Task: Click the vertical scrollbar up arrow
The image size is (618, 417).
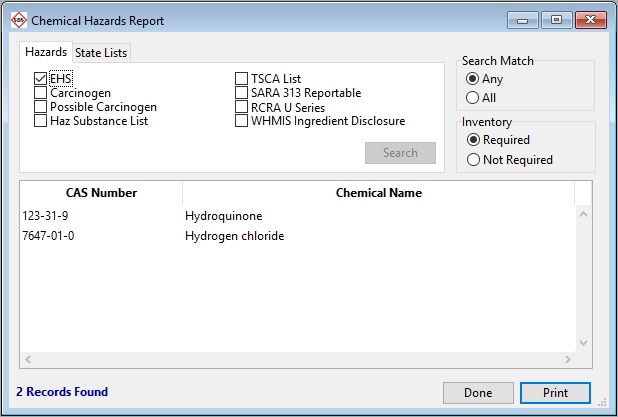Action: (583, 213)
